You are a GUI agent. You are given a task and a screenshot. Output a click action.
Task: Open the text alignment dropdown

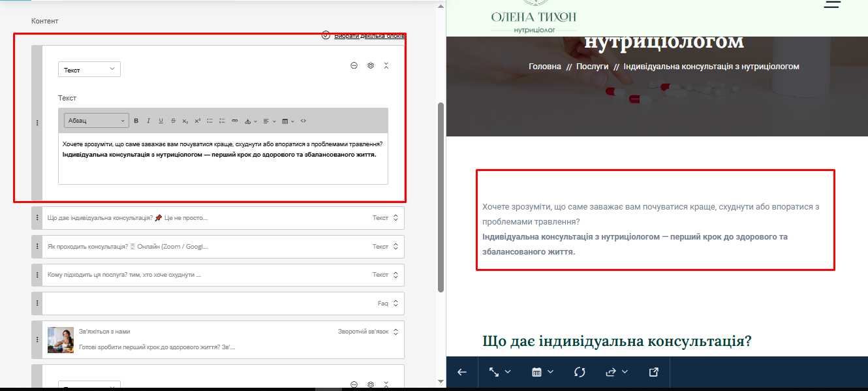coord(270,121)
